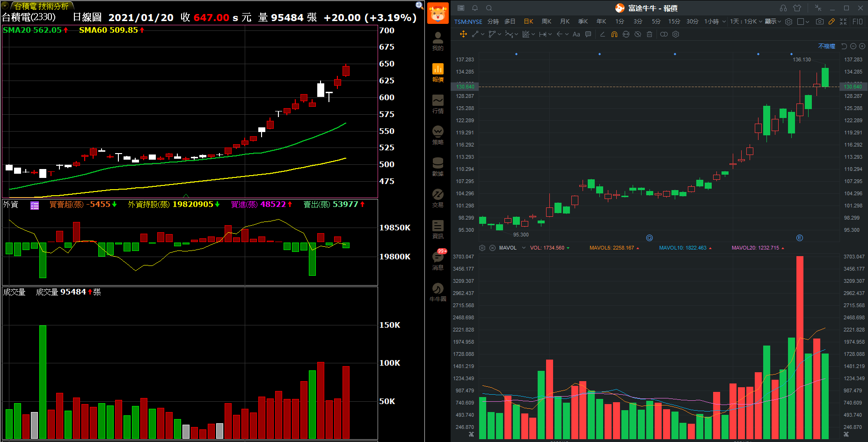This screenshot has height=442, width=868.
Task: Click the search magnifier in Futu title bar
Action: point(489,8)
